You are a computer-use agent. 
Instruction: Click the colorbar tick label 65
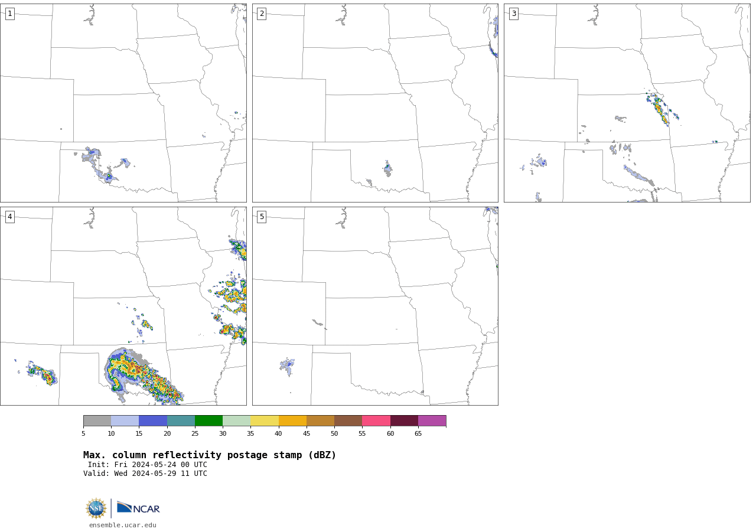418,434
